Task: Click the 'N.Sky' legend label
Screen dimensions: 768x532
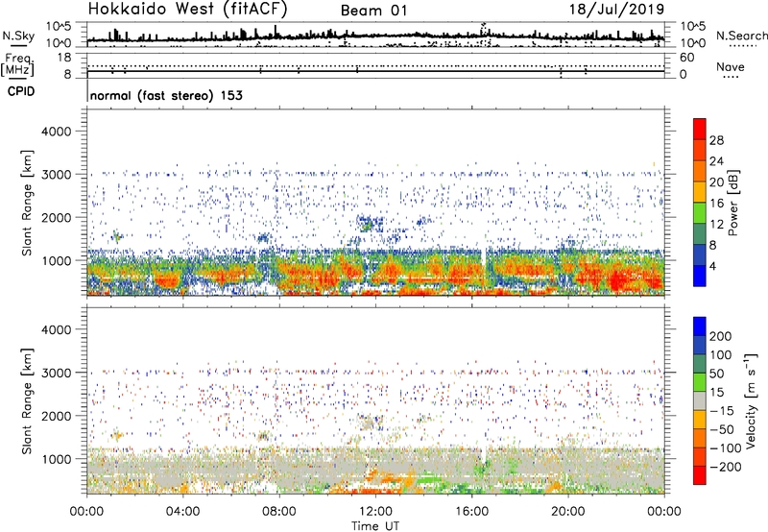Action: pos(18,36)
